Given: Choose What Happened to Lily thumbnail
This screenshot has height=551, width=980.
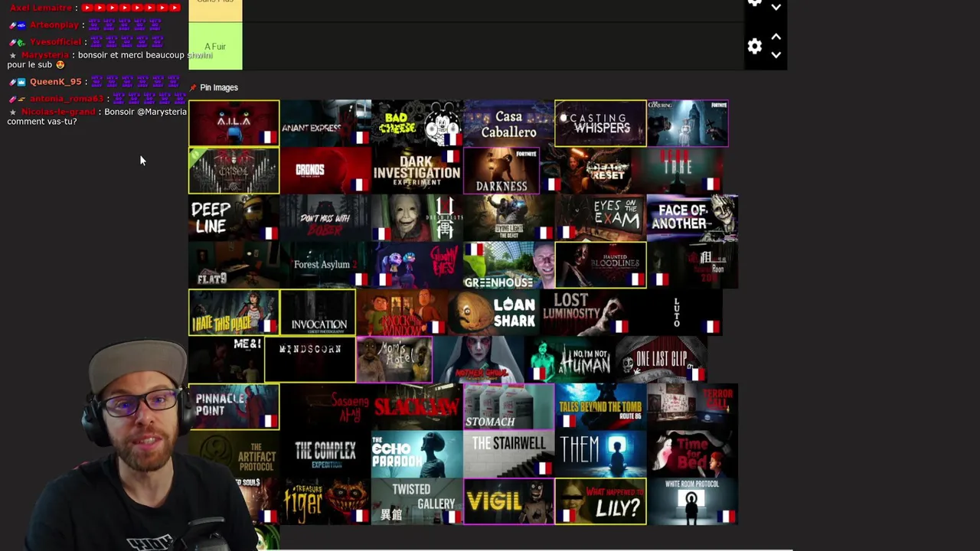Looking at the screenshot, I should (601, 502).
